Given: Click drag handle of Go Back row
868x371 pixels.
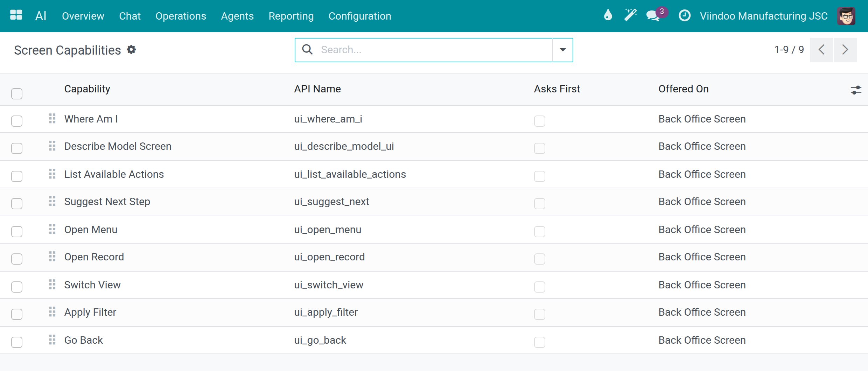Looking at the screenshot, I should pos(52,340).
